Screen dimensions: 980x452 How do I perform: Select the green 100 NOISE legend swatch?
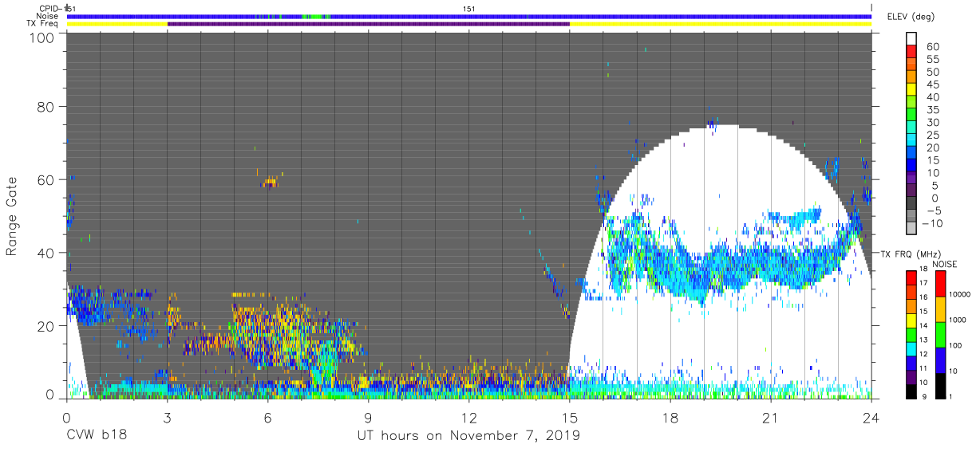point(941,335)
